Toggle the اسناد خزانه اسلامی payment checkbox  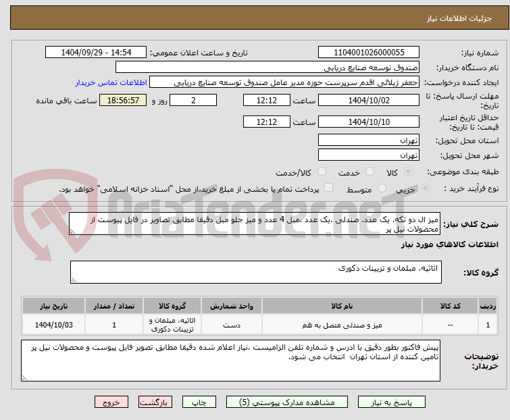329,188
